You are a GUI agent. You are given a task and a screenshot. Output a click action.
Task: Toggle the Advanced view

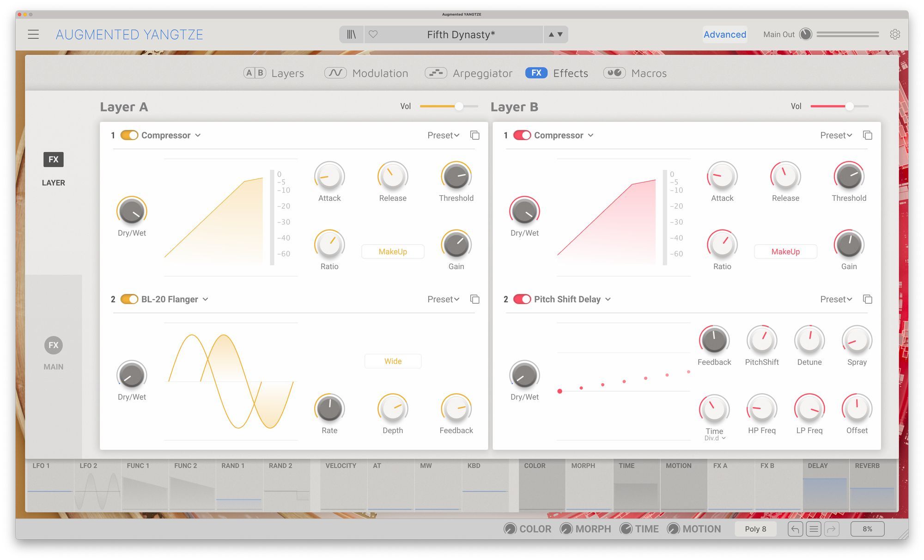(x=725, y=35)
